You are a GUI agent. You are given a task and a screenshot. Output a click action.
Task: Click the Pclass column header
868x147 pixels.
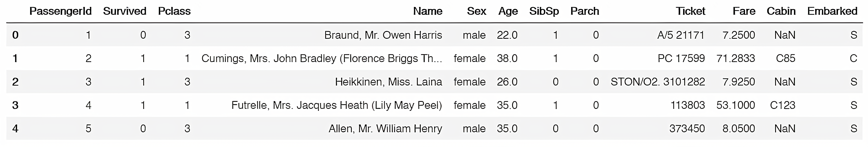(174, 12)
